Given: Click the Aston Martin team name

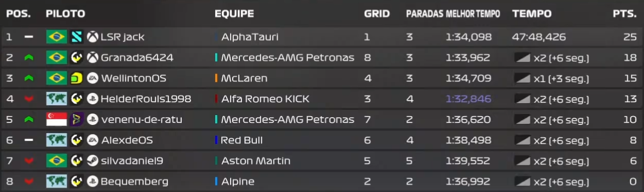Looking at the screenshot, I should point(256,161).
